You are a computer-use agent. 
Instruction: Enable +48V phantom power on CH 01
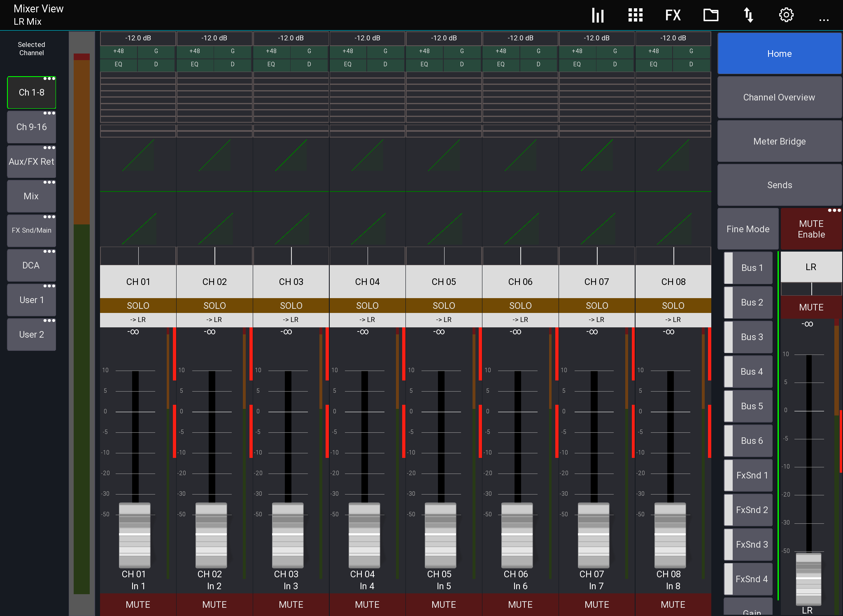coord(118,51)
